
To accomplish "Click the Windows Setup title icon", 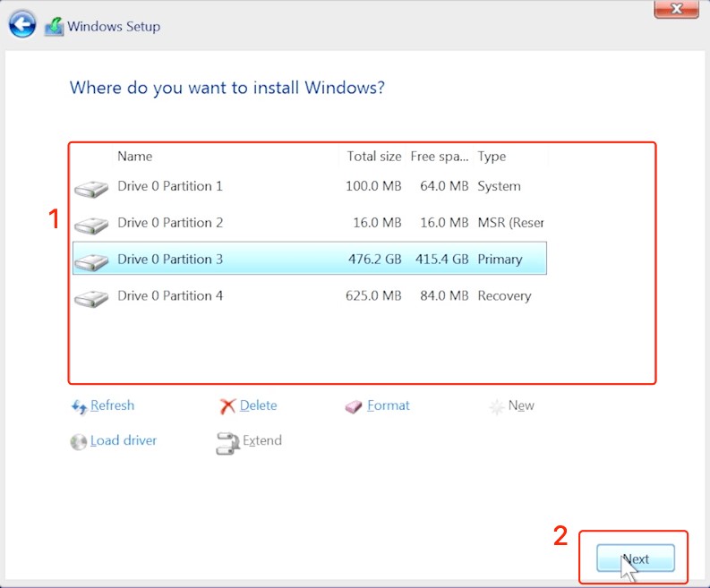I will tap(54, 26).
